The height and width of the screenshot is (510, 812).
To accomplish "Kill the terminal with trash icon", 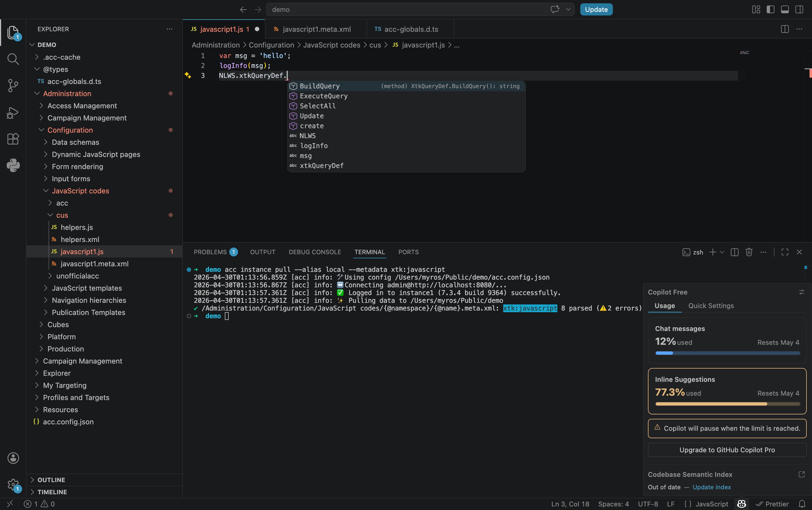I will [749, 252].
